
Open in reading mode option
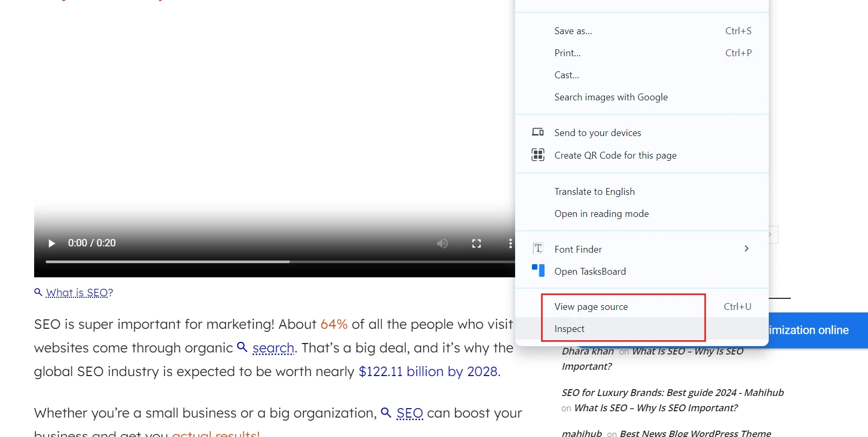point(601,214)
